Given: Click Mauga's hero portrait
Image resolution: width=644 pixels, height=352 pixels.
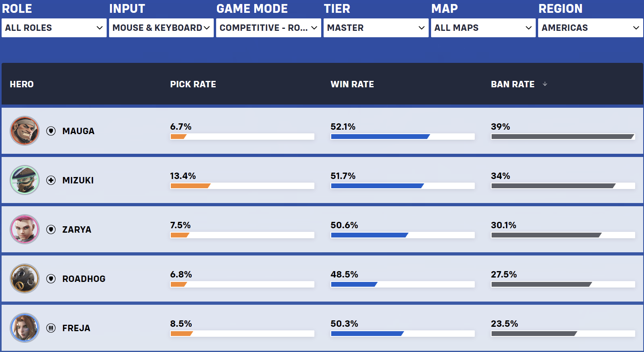Looking at the screenshot, I should click(24, 131).
